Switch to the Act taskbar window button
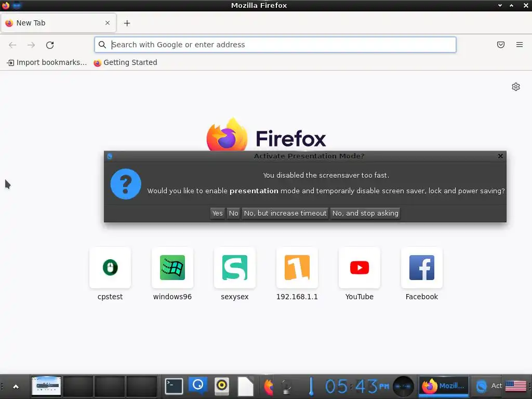The height and width of the screenshot is (399, 532). (487, 386)
